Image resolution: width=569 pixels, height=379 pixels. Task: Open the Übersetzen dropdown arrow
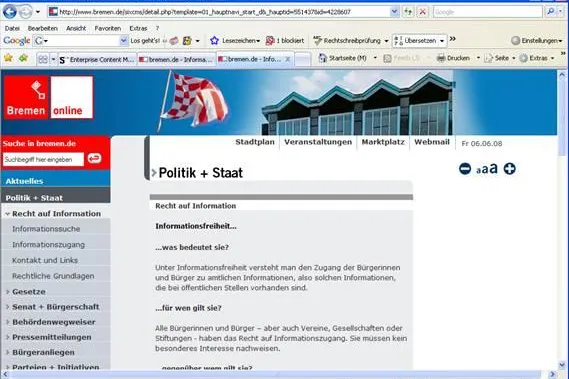(x=442, y=41)
